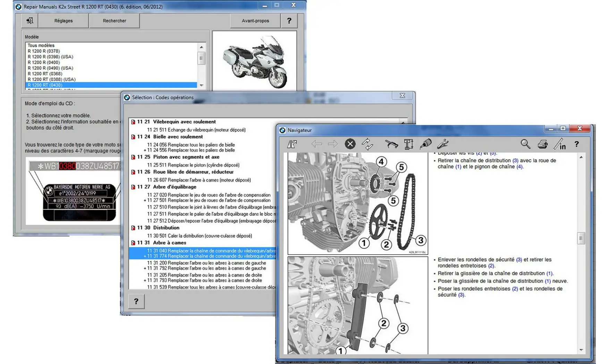The image size is (609, 364).
Task: Click document icon beside 11 27 Arbre d'équilibrage
Action: tap(133, 187)
